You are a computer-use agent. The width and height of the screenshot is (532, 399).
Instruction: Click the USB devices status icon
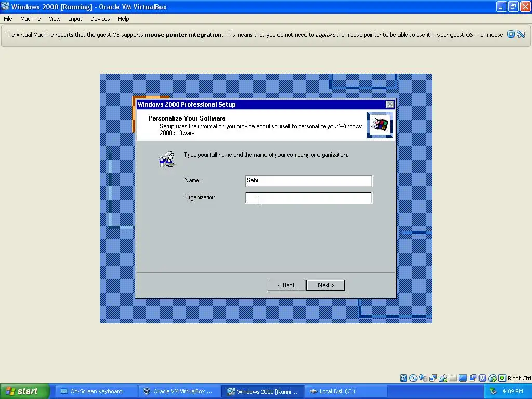443,378
